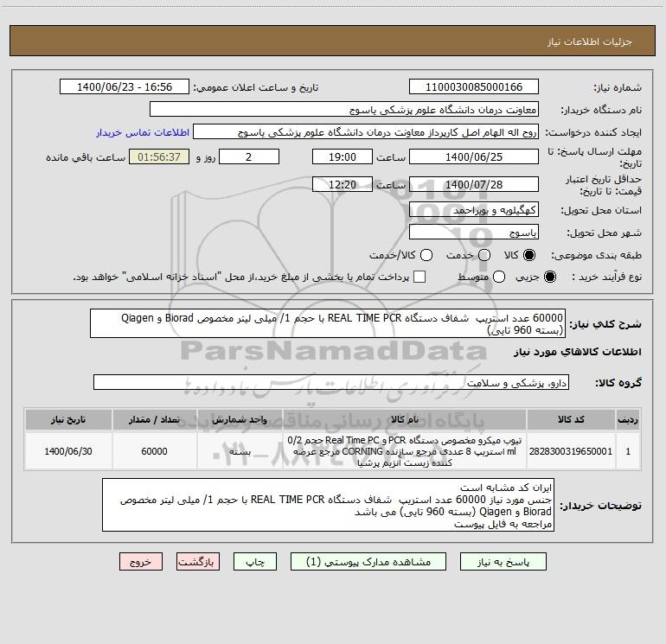Click the delivery province field کهگیلویه و بویراحمد
Screen dimensions: 666x644
pyautogui.click(x=474, y=209)
